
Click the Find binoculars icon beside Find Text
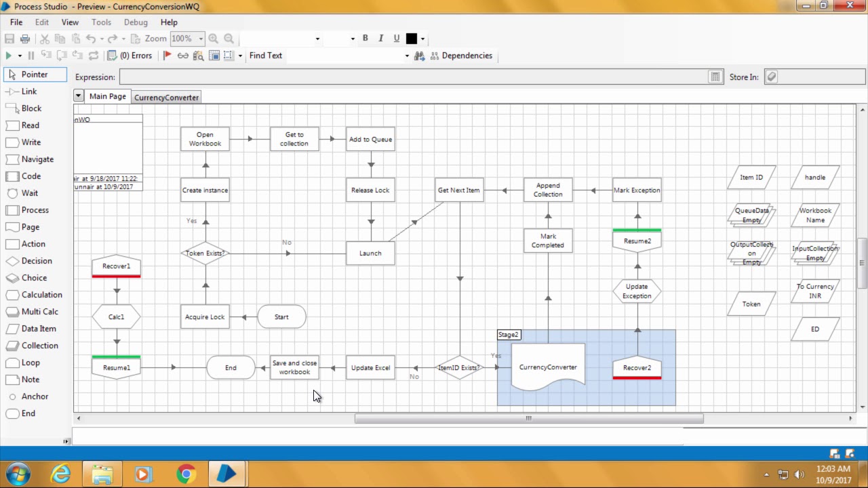pos(419,56)
